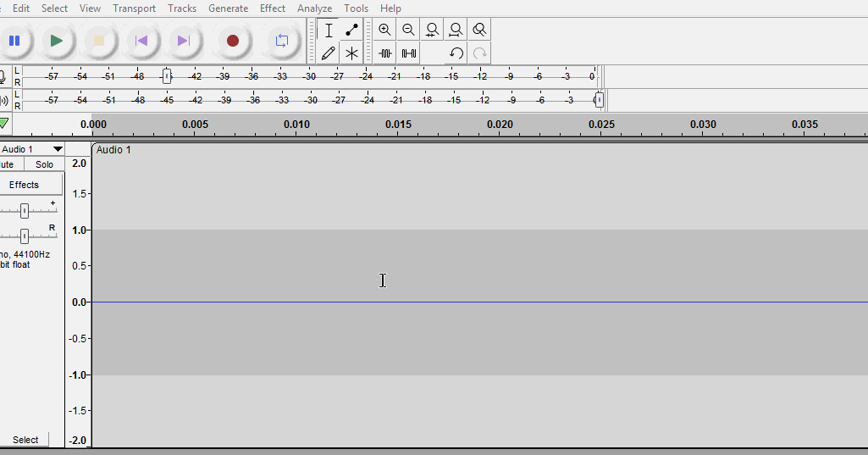Open the Tracks menu

click(182, 8)
